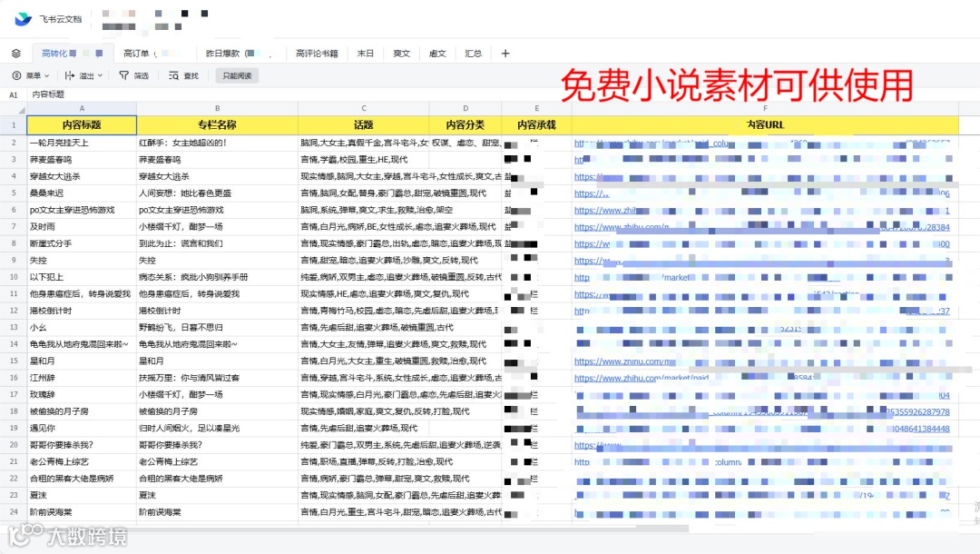Click the 查找 search icon
Screen dimensions: 980x554
point(173,75)
